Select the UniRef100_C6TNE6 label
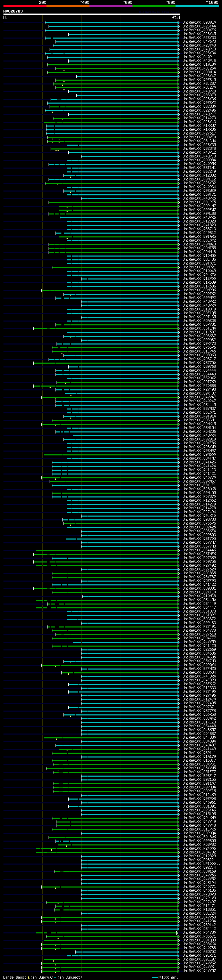222x980 pixels. (199, 554)
